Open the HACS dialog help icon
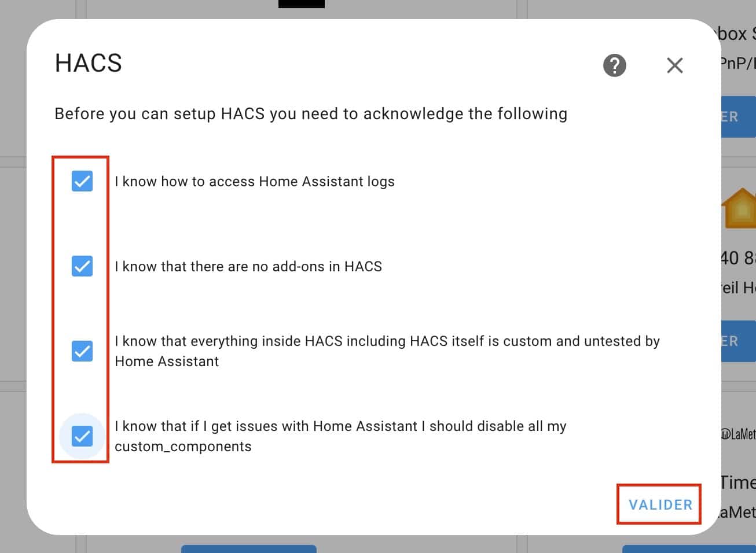This screenshot has width=756, height=553. 615,65
